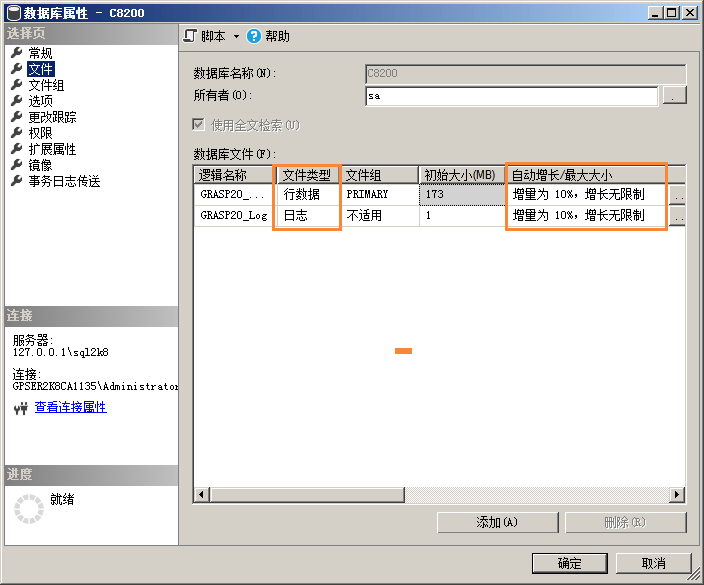Open the 选项 page
The width and height of the screenshot is (704, 585).
pos(40,101)
